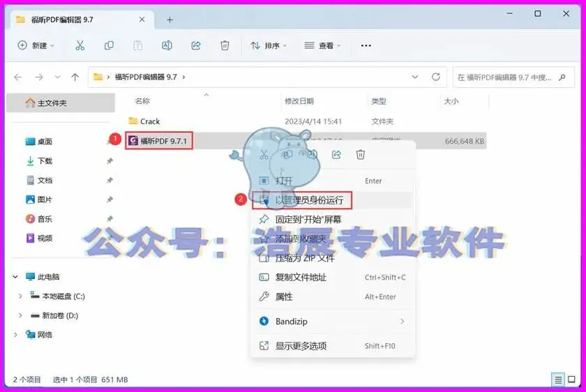Open the three-dots See more menu
The width and height of the screenshot is (586, 392).
366,45
